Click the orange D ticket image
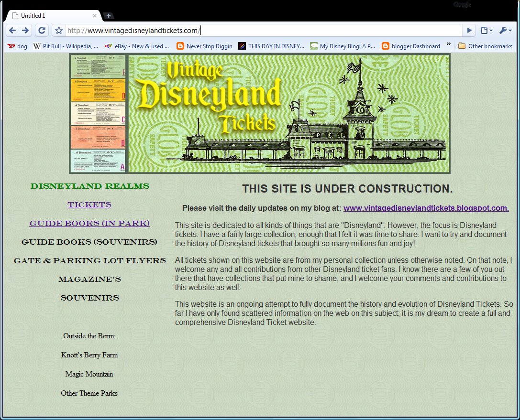Screen dimensions: 520x420 (x=98, y=90)
